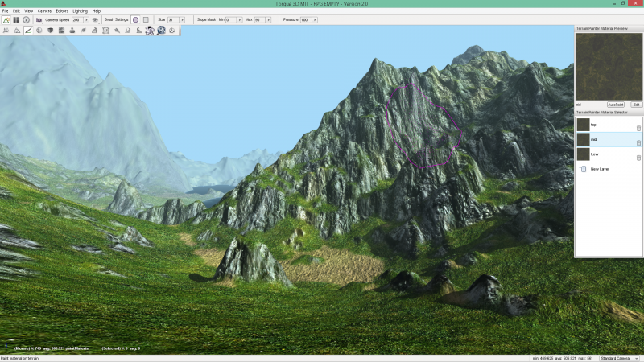Open the Standard Camera selector
The height and width of the screenshot is (362, 644).
(x=620, y=357)
